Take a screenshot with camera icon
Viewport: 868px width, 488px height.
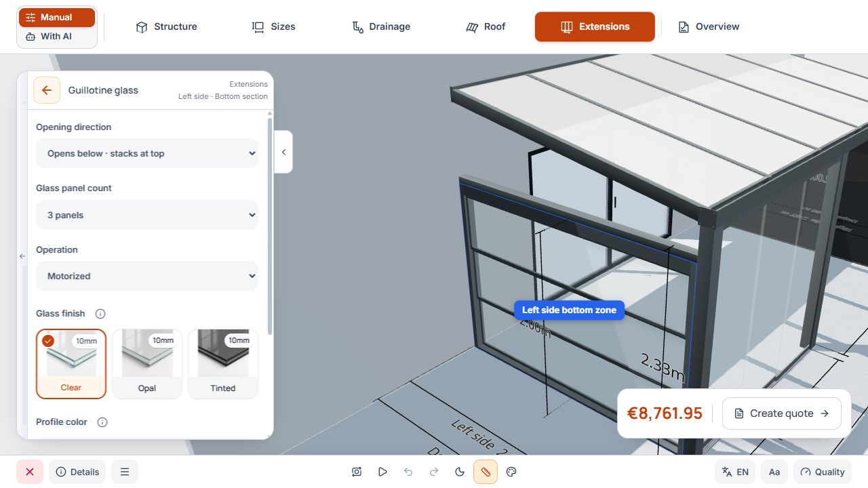click(357, 472)
